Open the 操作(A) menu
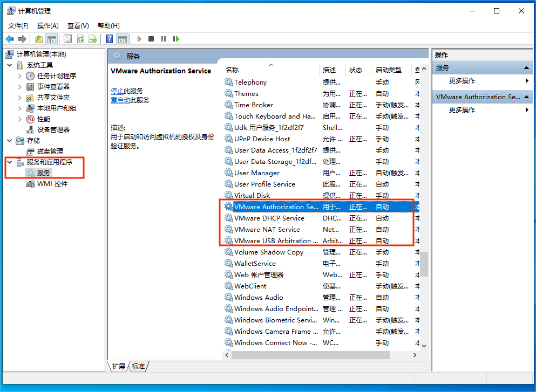 pyautogui.click(x=48, y=25)
